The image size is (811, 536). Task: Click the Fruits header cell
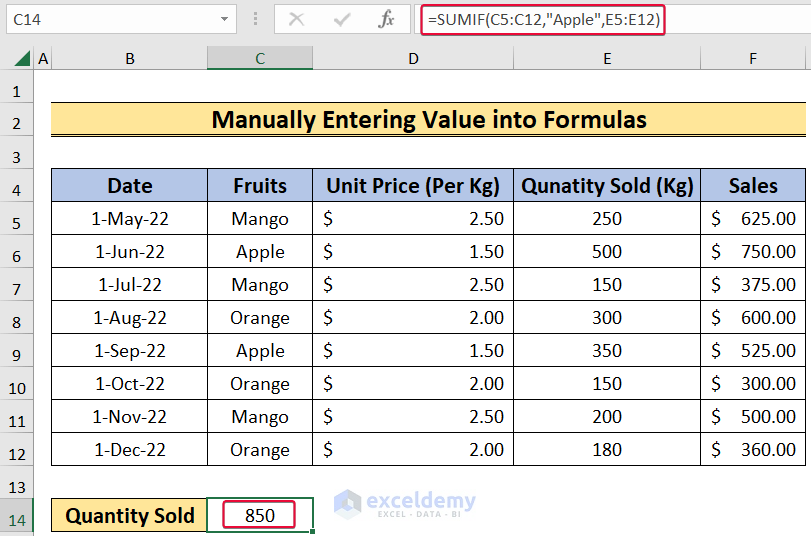coord(260,185)
